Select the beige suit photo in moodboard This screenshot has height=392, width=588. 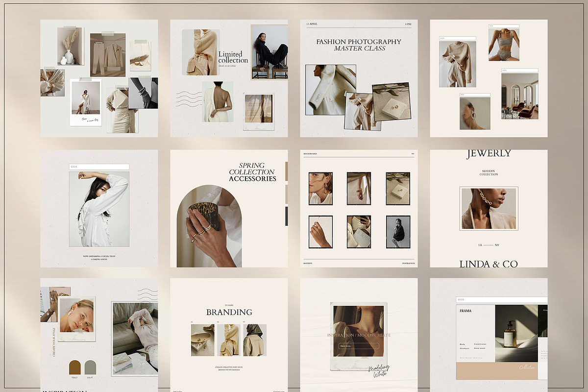click(x=108, y=54)
